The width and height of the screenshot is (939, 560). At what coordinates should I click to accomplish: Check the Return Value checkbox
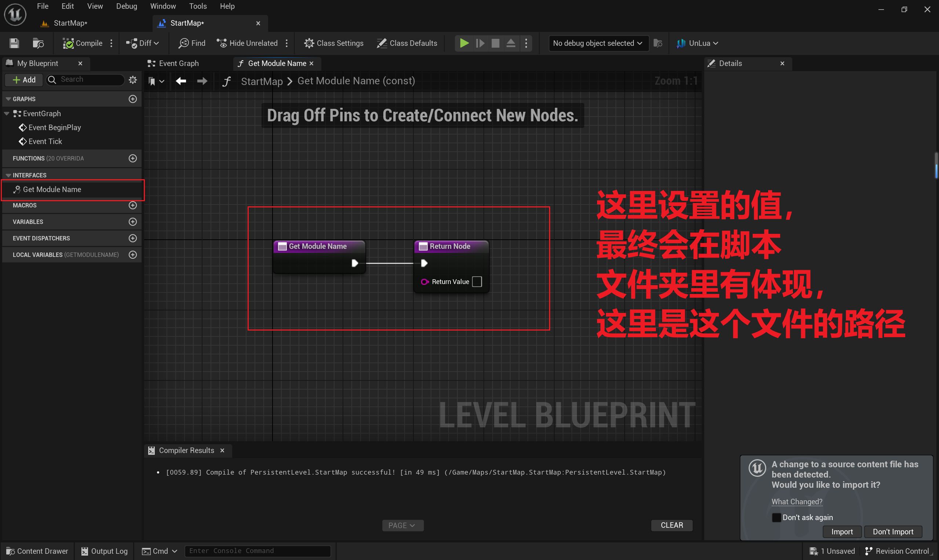477,281
